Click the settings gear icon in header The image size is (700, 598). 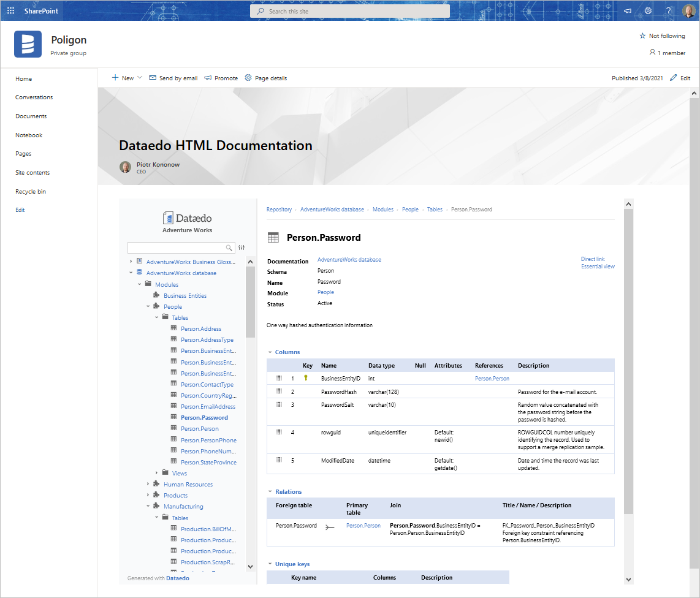[x=648, y=11]
